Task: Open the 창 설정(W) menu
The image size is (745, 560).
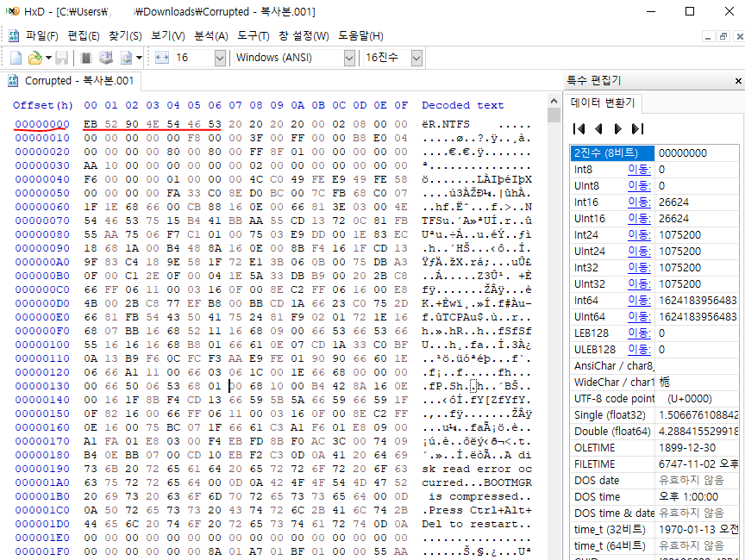Action: pyautogui.click(x=304, y=35)
